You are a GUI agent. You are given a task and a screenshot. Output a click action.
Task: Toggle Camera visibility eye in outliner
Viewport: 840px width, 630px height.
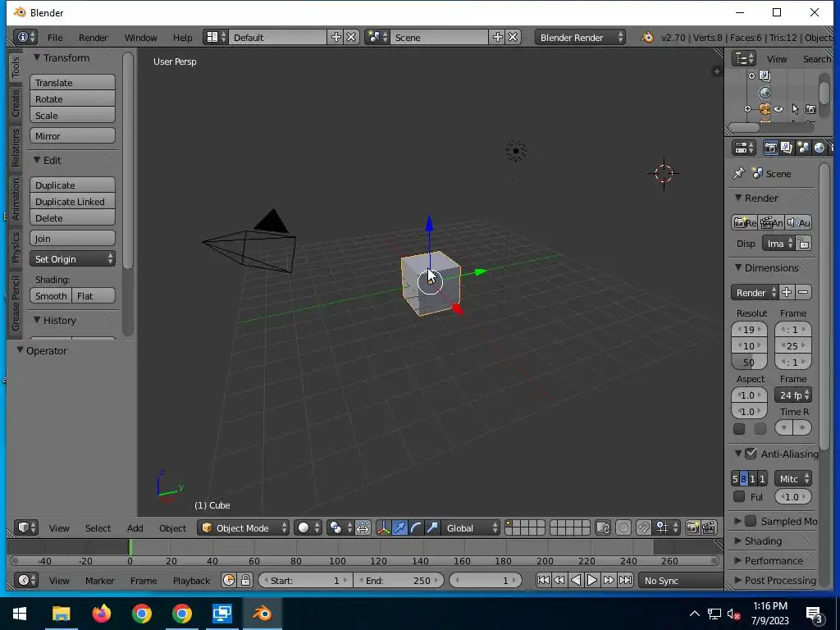point(778,109)
